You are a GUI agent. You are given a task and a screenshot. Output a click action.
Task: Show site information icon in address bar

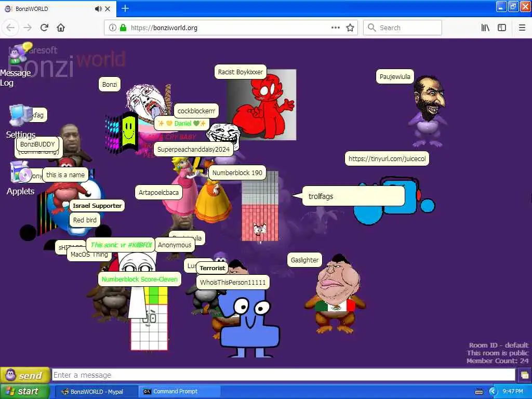pyautogui.click(x=112, y=28)
